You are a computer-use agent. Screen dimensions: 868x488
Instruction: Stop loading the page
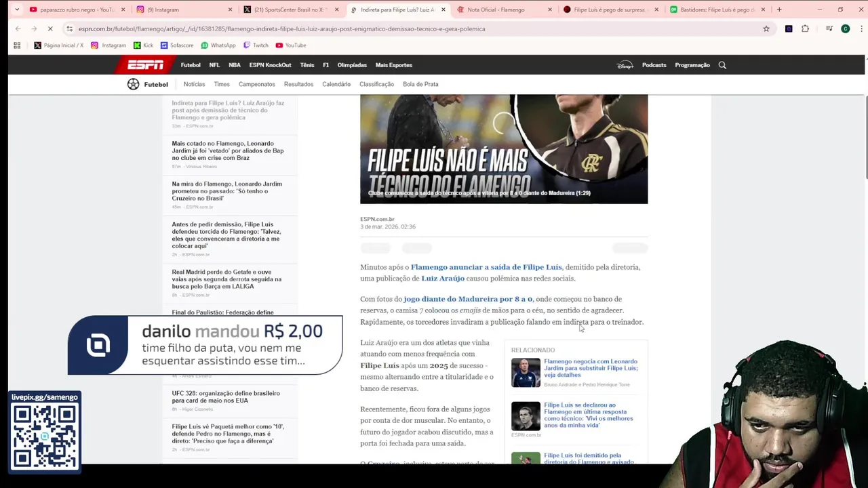(51, 28)
